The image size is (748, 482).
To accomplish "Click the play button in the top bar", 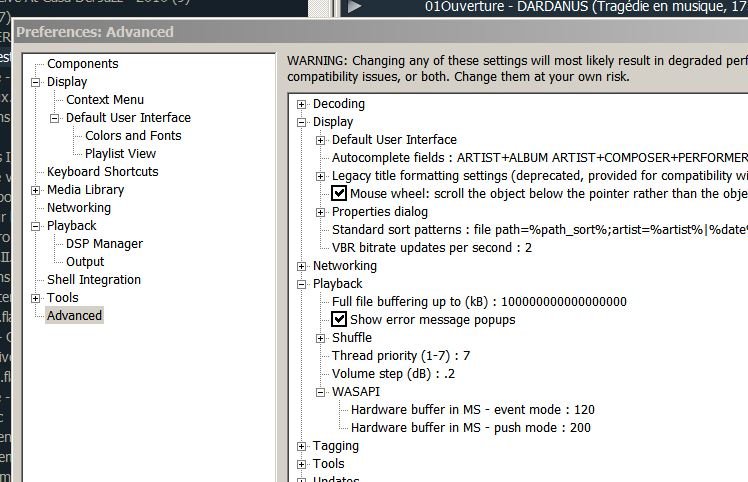I will point(355,6).
